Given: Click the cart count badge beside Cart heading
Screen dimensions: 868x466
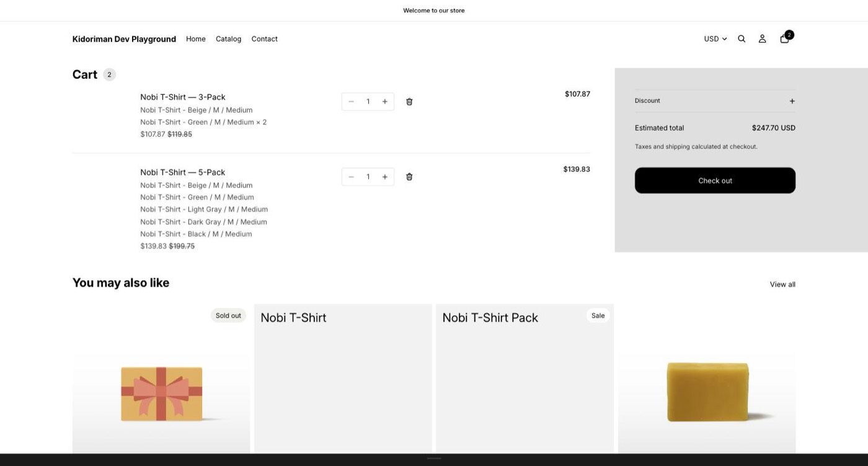Looking at the screenshot, I should 109,74.
